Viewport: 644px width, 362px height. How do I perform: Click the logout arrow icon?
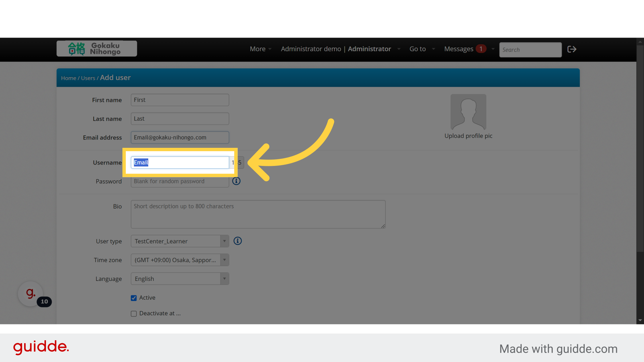click(x=572, y=49)
